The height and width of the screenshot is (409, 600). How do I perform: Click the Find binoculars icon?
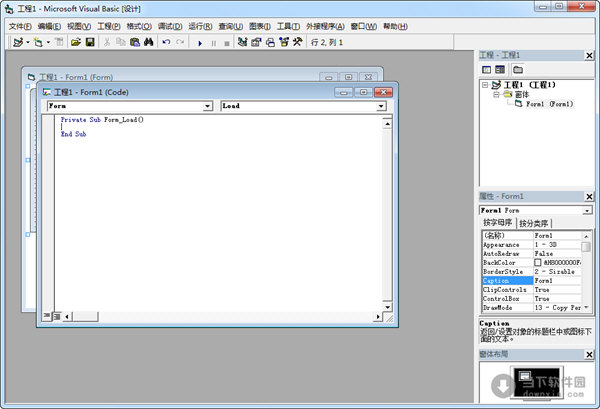tap(148, 42)
